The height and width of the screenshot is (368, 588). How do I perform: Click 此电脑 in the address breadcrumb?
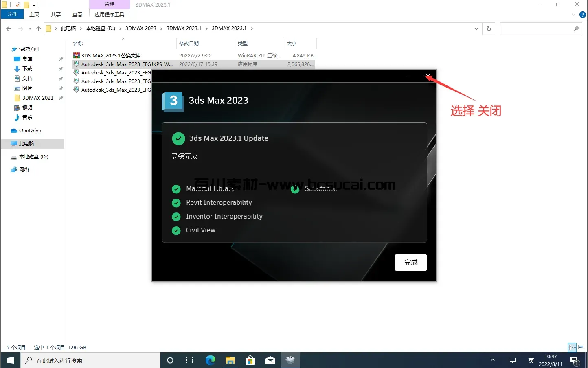tap(68, 28)
